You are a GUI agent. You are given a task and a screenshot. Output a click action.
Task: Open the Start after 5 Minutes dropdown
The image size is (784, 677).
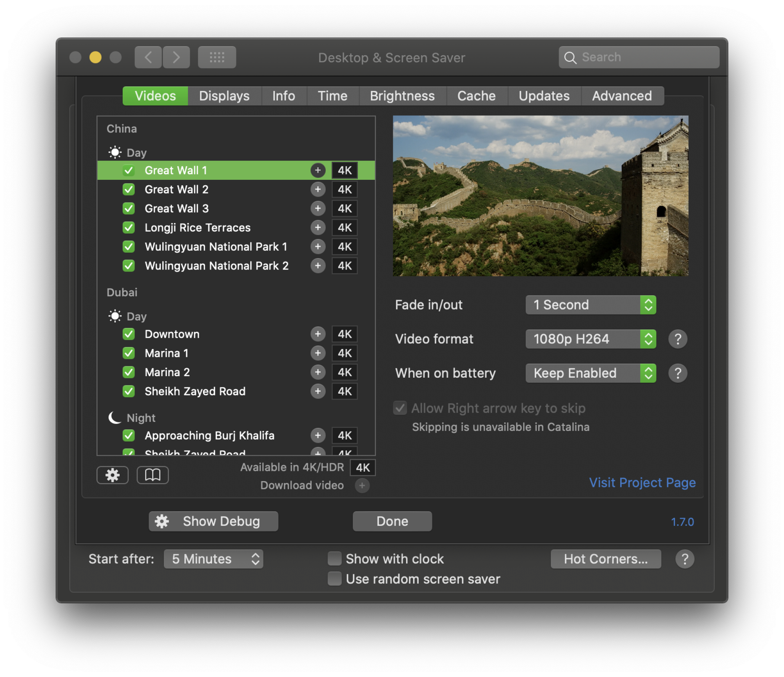pos(214,559)
